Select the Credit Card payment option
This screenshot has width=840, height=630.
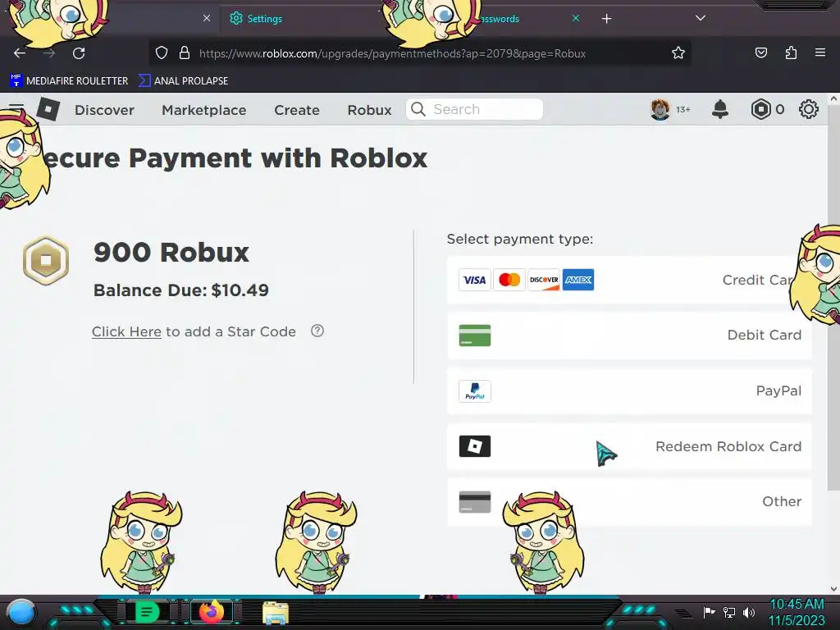click(x=629, y=280)
